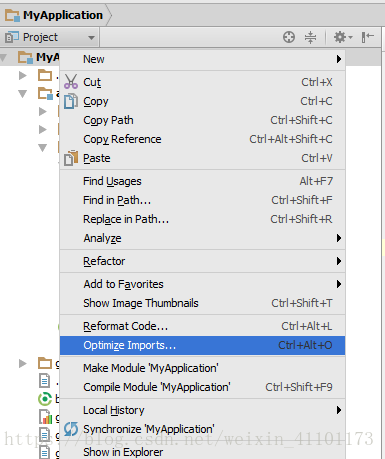Expand the New submenu arrow

click(339, 59)
